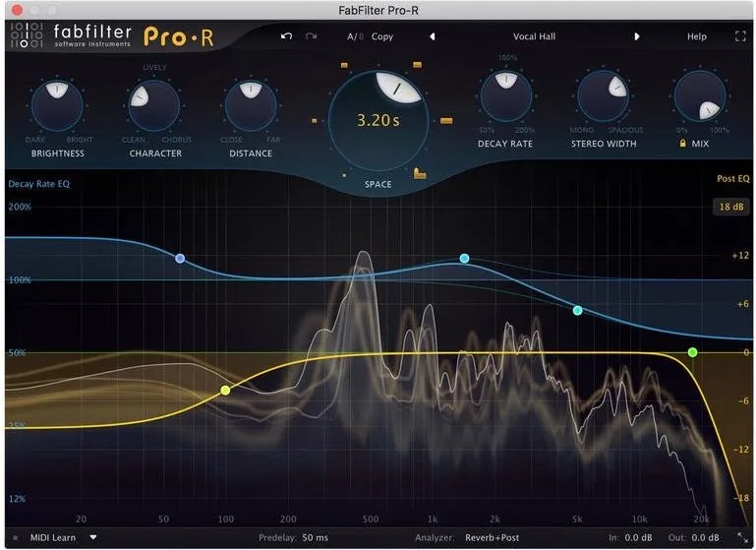The width and height of the screenshot is (756, 550).
Task: Click the 500 frequency axis label
Action: click(371, 519)
